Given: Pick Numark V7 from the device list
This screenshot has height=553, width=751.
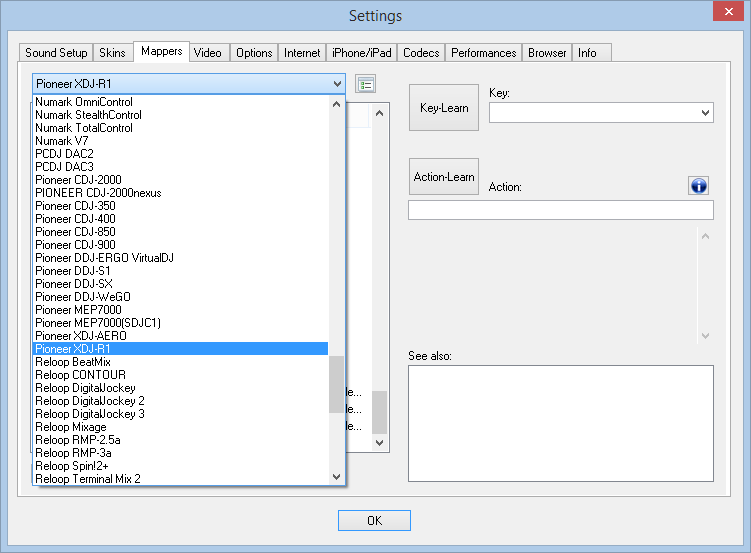Looking at the screenshot, I should coord(181,141).
